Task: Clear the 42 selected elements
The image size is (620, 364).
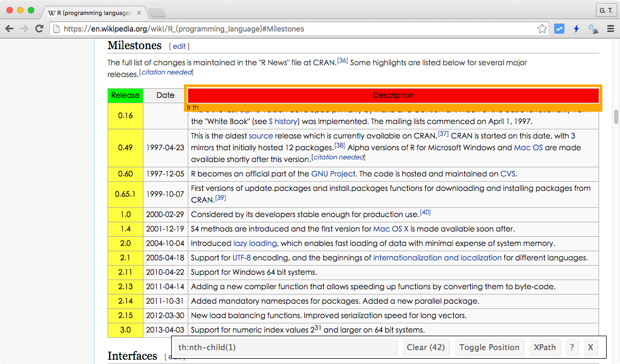Action: pos(425,347)
